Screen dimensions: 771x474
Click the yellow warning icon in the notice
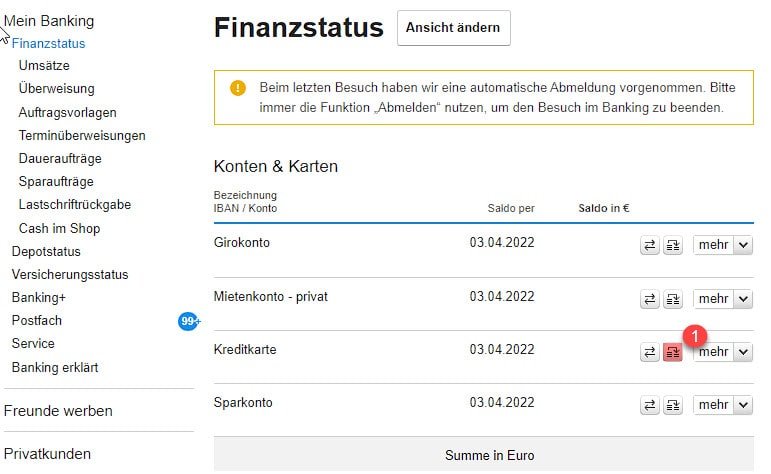237,88
